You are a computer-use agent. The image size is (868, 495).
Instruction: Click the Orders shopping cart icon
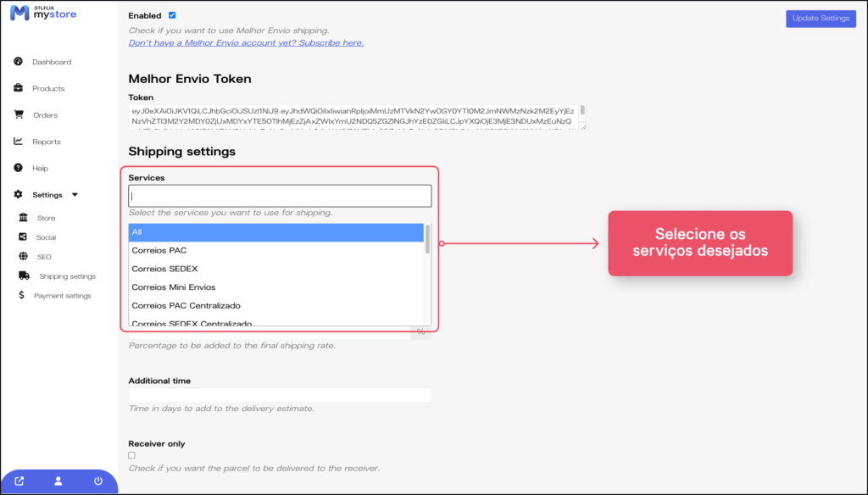[x=19, y=115]
